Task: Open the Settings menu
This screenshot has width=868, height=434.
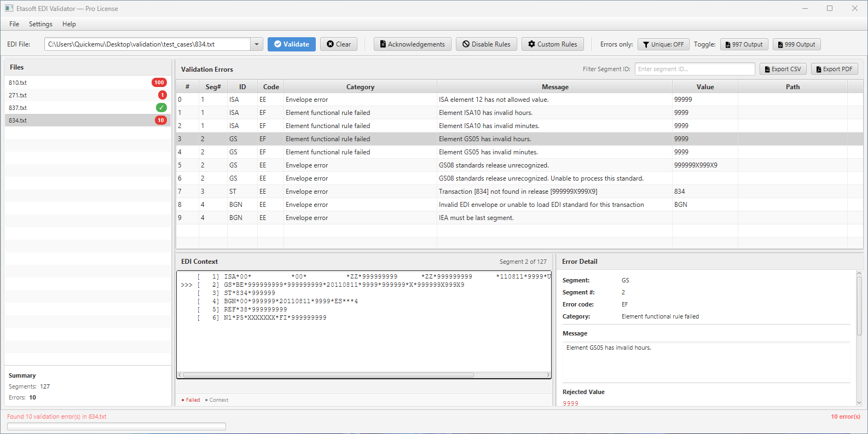Action: 40,24
